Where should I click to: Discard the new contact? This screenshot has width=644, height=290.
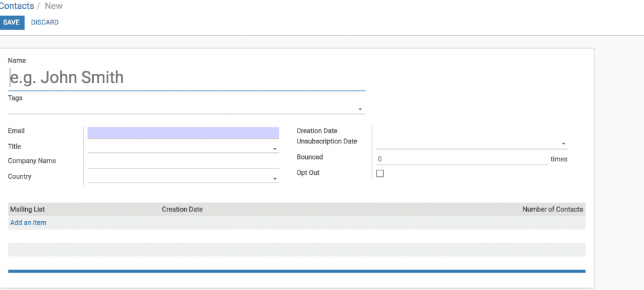click(45, 23)
